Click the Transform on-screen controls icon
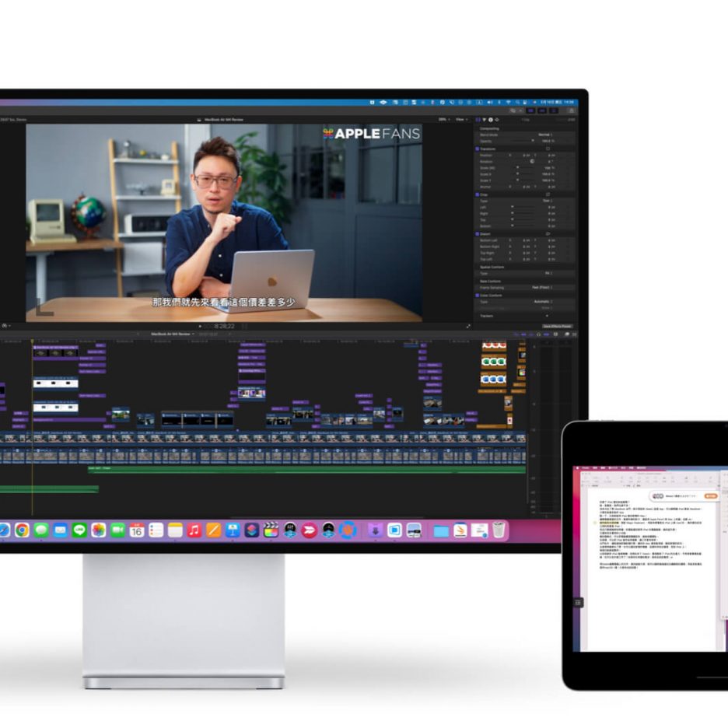This screenshot has height=728, width=728. [548, 149]
